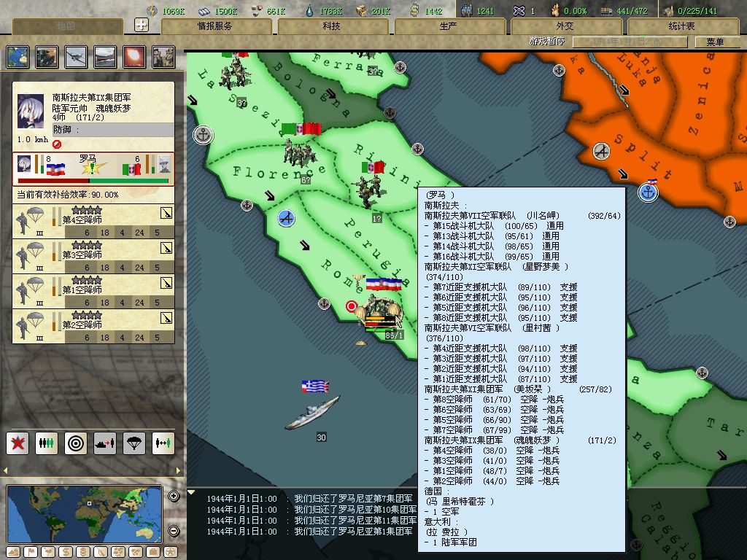Click the disband unit red-cross star icon
The height and width of the screenshot is (560, 747).
pyautogui.click(x=18, y=443)
